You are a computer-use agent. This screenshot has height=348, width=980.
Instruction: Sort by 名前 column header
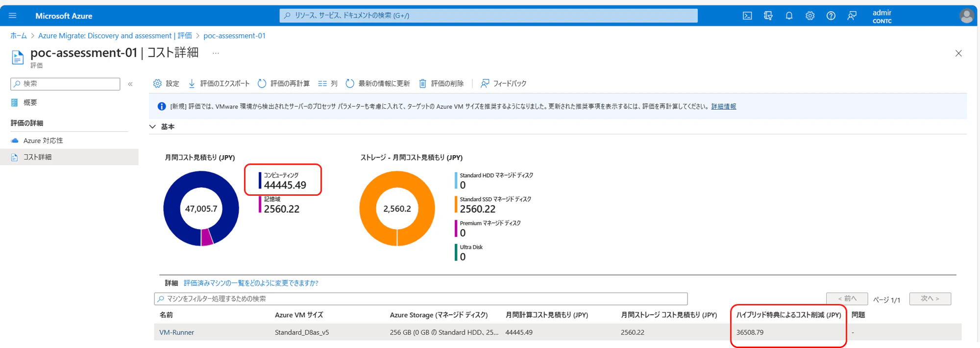coord(166,315)
